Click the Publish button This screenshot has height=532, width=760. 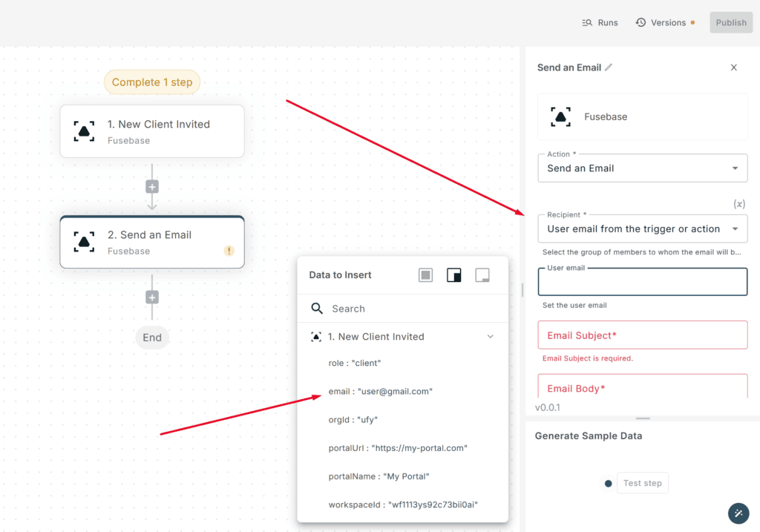tap(731, 23)
